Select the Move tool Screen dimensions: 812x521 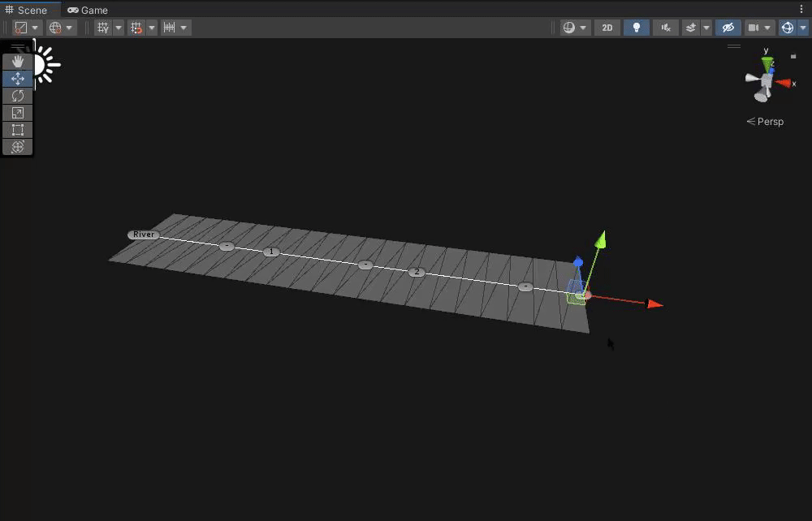pyautogui.click(x=18, y=79)
